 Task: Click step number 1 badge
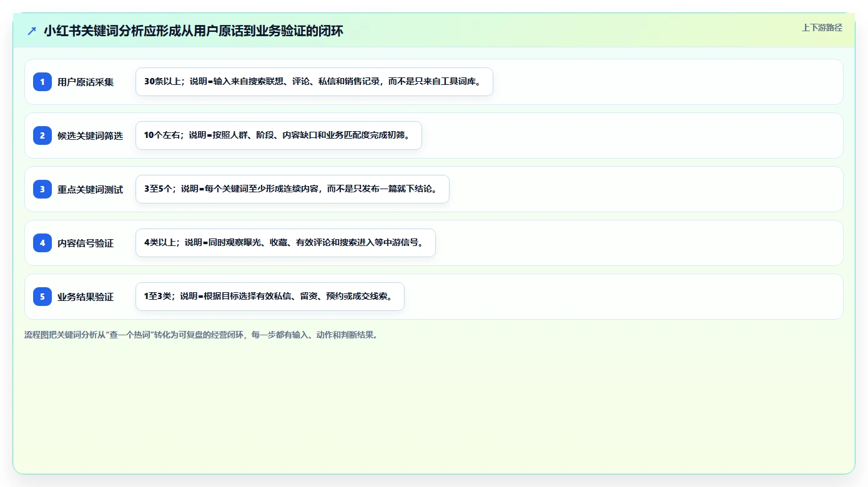coord(42,82)
